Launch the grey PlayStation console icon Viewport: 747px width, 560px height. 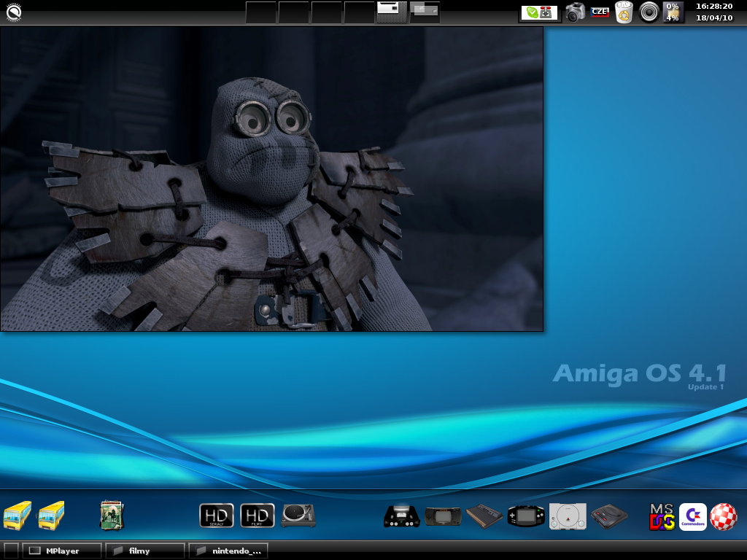[x=568, y=516]
